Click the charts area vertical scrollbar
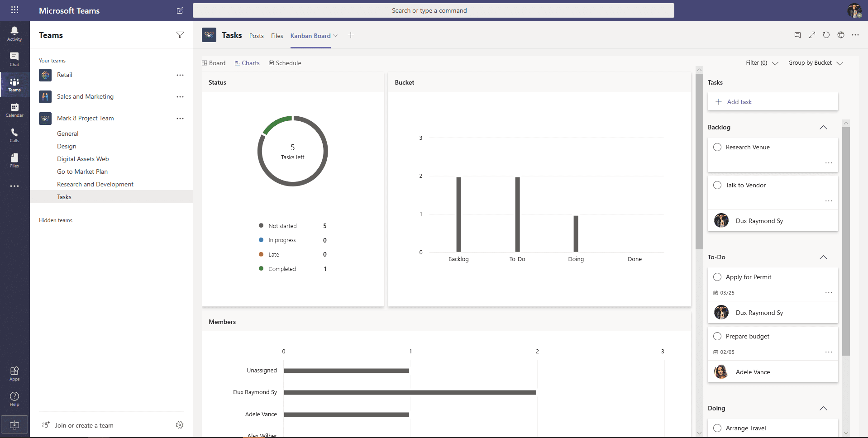This screenshot has width=868, height=438. click(x=699, y=161)
